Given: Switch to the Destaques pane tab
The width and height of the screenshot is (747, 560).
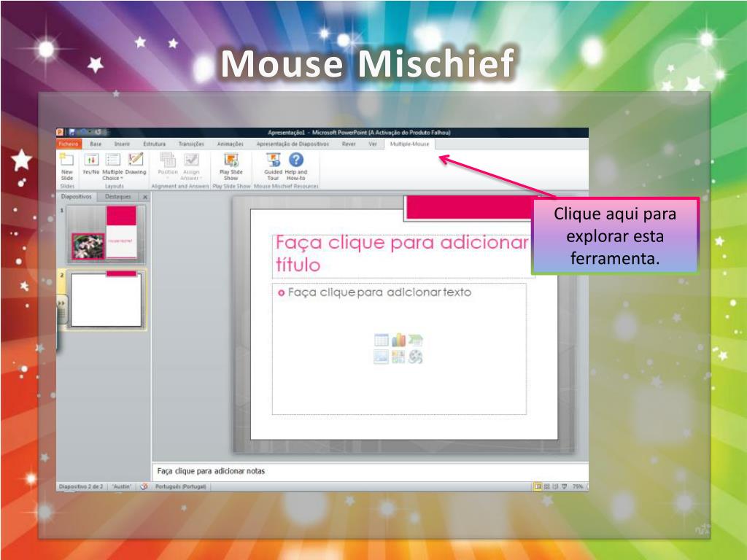Looking at the screenshot, I should tap(117, 197).
